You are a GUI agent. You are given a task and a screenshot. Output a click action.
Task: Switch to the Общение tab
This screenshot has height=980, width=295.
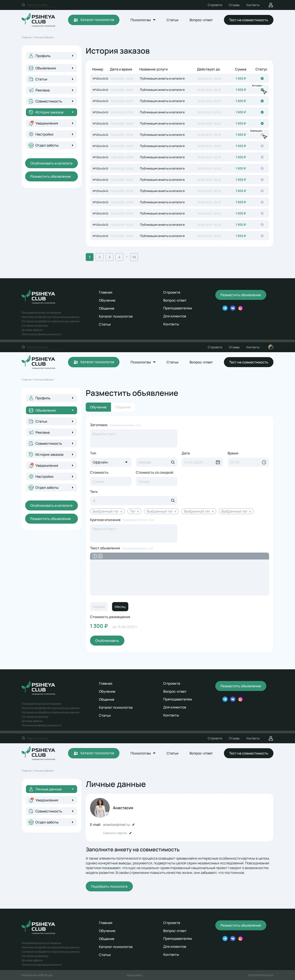pyautogui.click(x=123, y=407)
